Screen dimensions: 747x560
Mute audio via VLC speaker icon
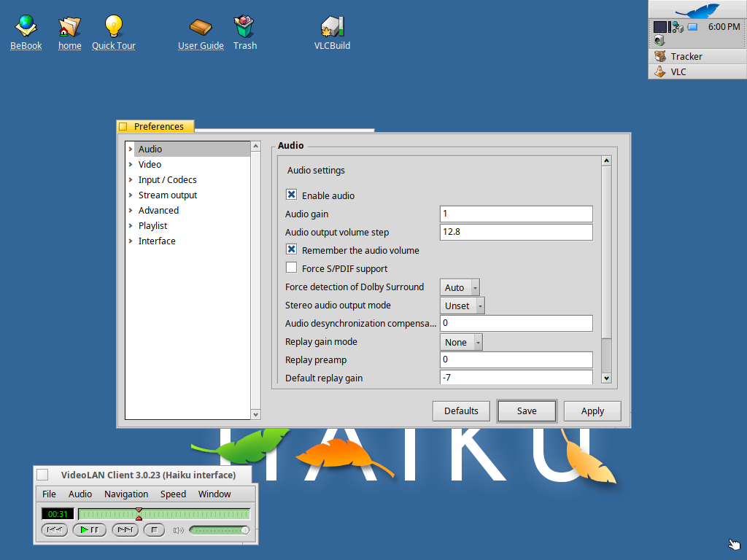[179, 531]
